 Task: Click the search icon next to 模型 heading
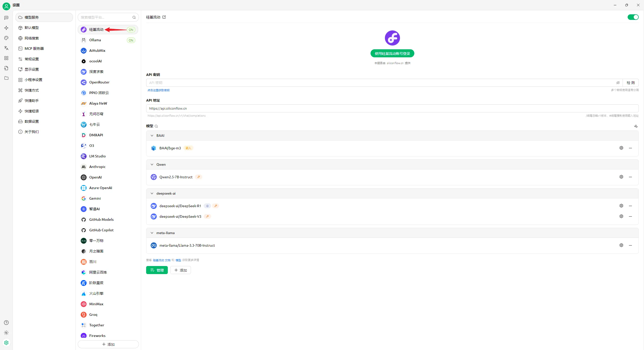pos(156,126)
